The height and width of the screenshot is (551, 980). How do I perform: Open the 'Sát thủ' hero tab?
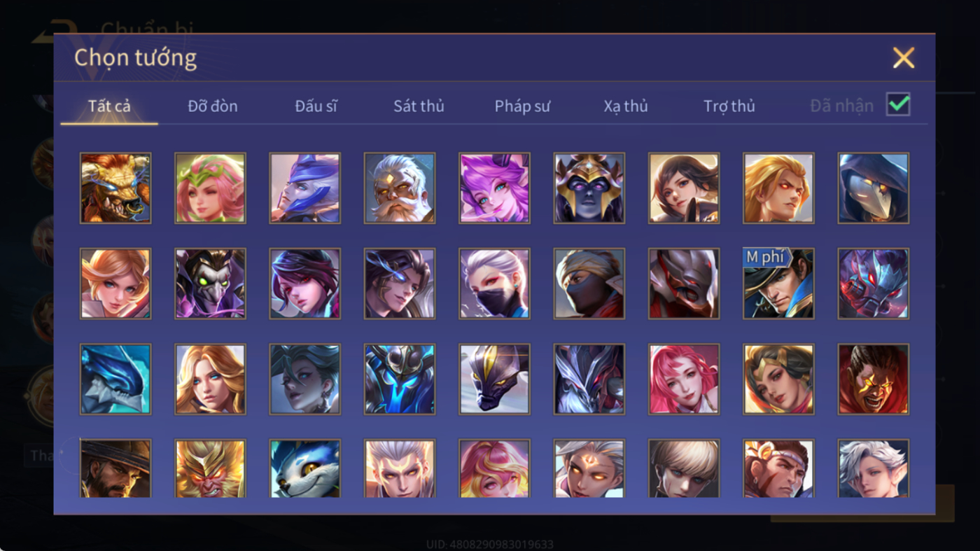click(x=419, y=106)
